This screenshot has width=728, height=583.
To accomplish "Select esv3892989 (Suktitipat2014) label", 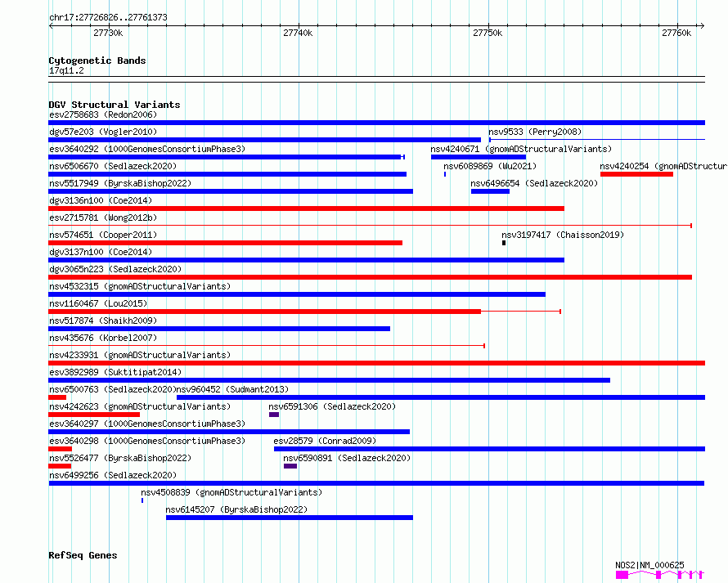I will coord(115,372).
